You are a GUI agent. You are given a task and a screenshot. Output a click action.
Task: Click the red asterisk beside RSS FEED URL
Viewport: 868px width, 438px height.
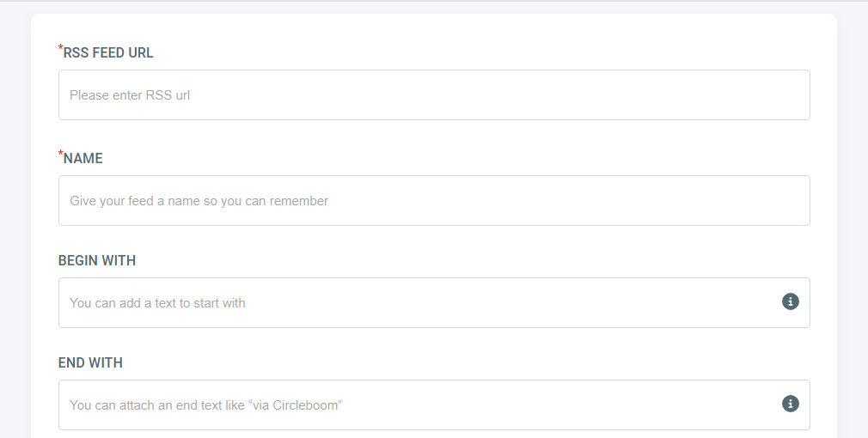coord(60,48)
